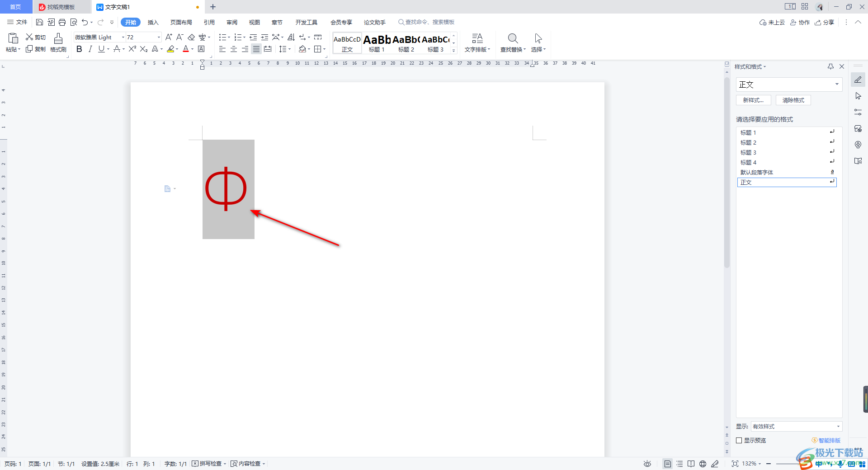The image size is (868, 470).
Task: Click the 智能排版 link
Action: tap(826, 440)
